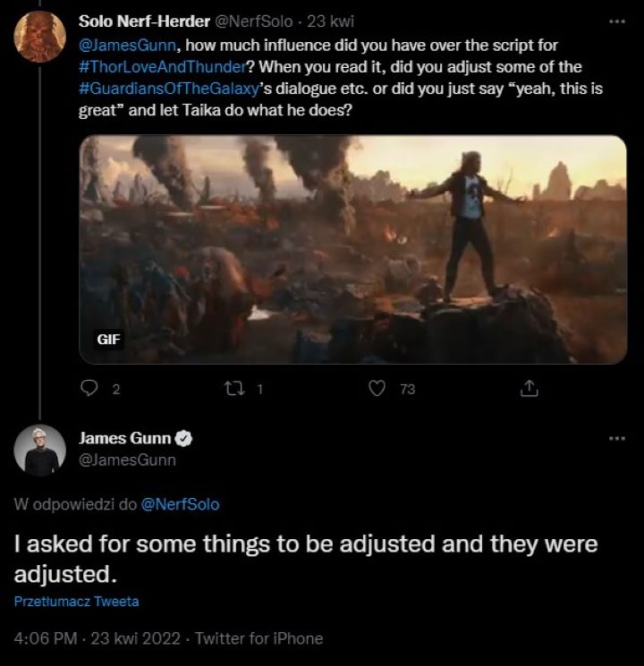Click the Twitter for iPhone source link
This screenshot has width=644, height=666.
click(258, 638)
